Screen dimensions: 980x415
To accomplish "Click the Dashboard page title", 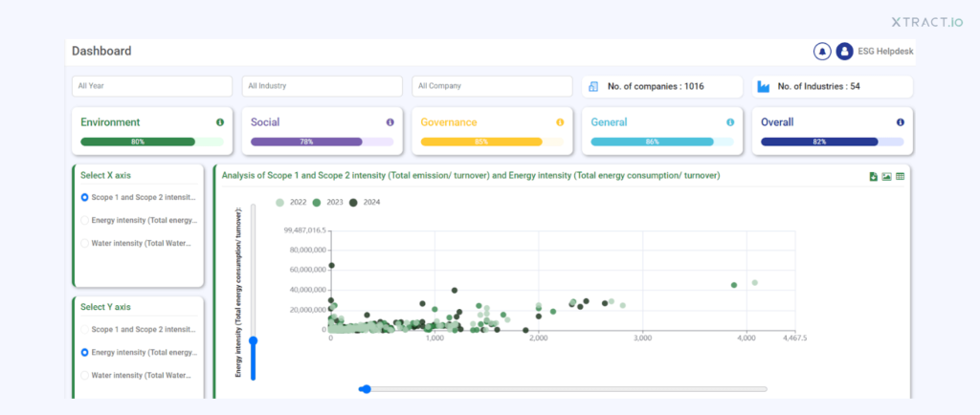I will pos(101,52).
